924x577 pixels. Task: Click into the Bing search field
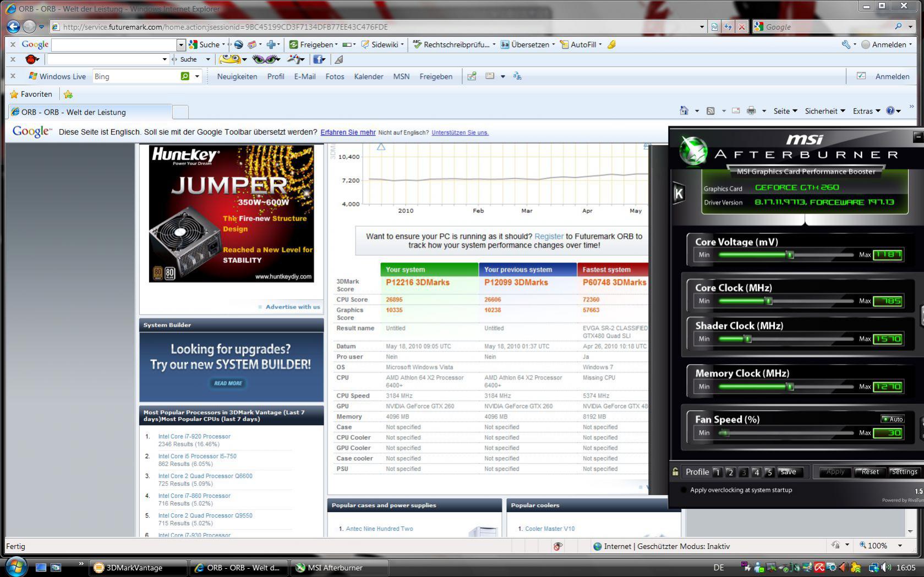tap(135, 76)
